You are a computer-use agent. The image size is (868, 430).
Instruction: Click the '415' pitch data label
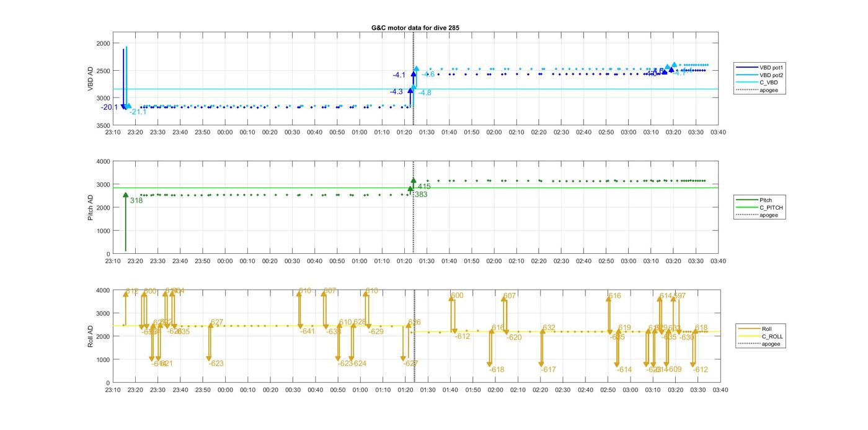[424, 186]
